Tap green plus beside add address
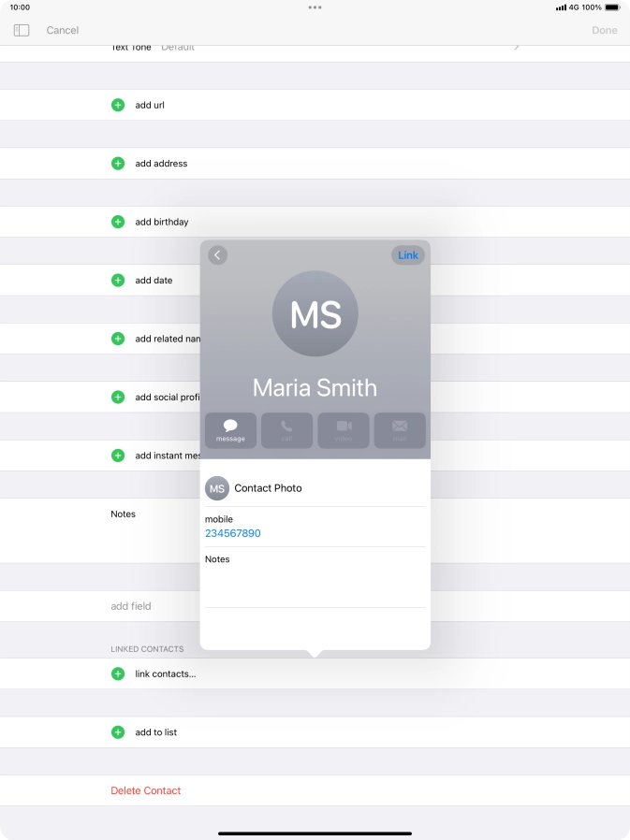The height and width of the screenshot is (840, 630). coord(118,164)
